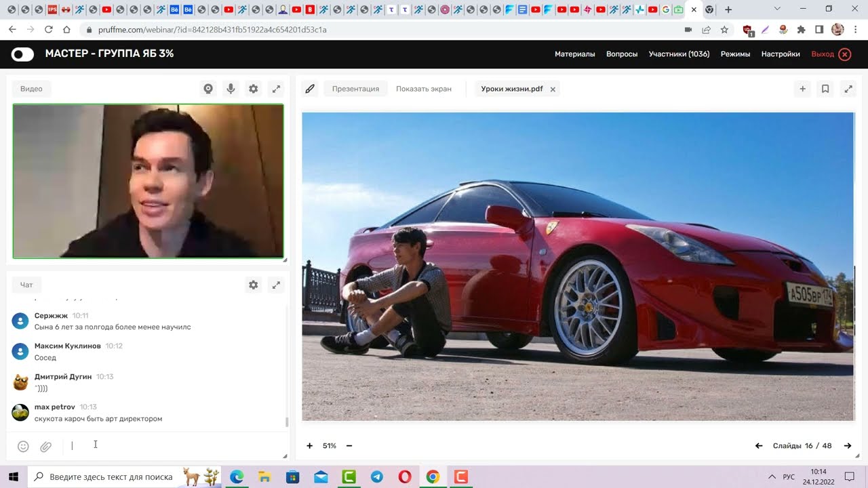Screen dimensions: 868x488
Task: Add a new presentation with plus icon
Action: pyautogui.click(x=802, y=89)
